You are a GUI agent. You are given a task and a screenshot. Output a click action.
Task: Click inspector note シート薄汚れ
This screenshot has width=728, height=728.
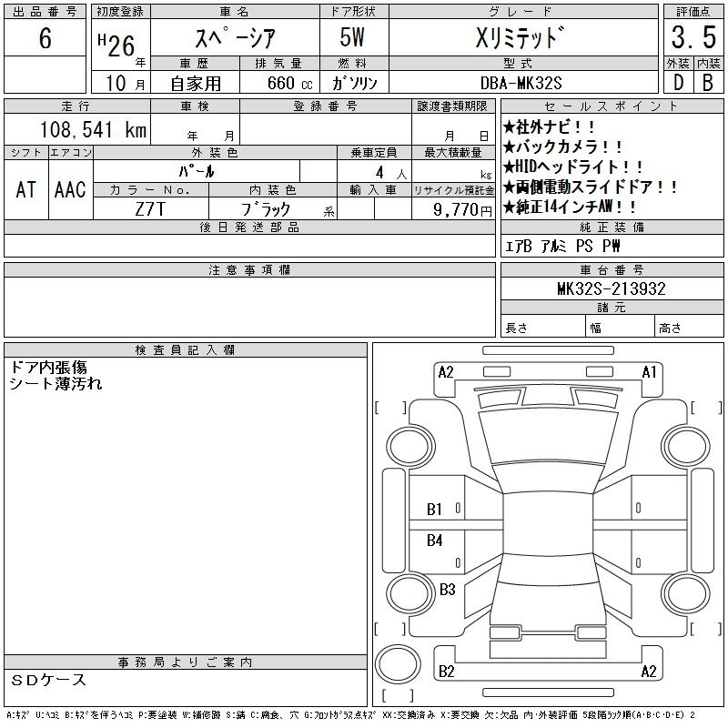point(56,383)
